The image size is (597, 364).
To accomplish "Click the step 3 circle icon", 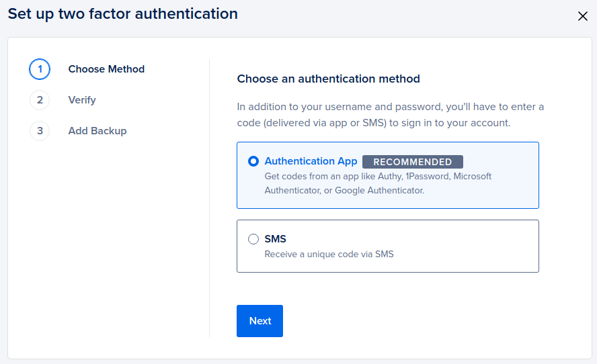I will point(40,131).
